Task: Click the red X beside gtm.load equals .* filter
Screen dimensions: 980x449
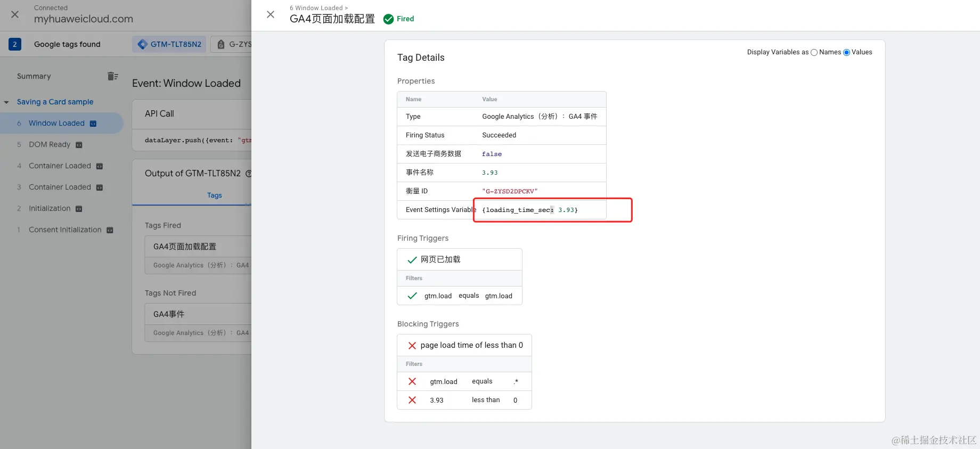Action: pos(412,381)
